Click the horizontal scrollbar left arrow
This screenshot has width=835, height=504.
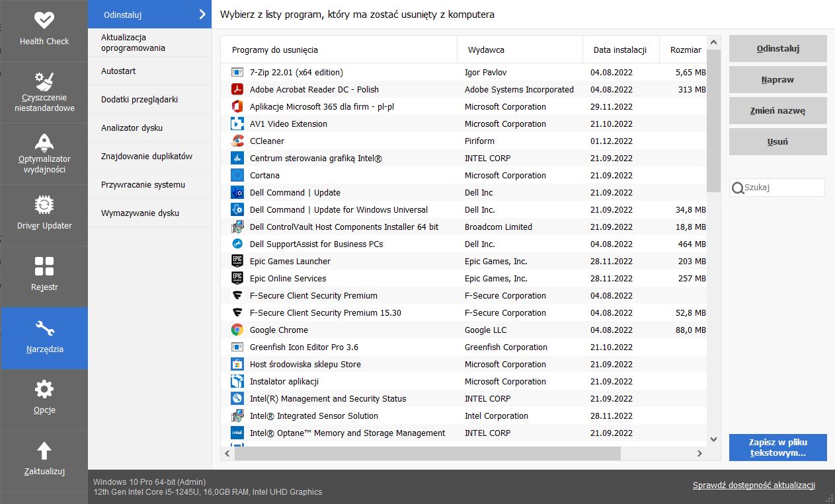point(227,454)
